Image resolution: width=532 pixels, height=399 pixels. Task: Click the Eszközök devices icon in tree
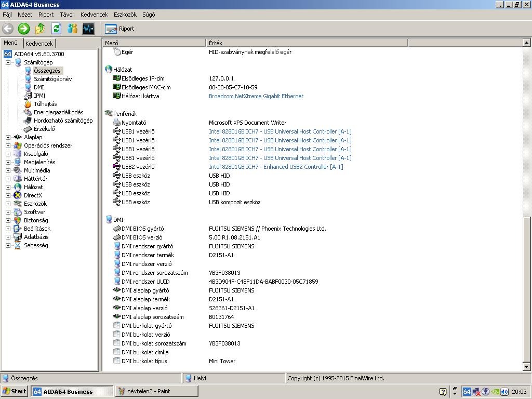18,204
